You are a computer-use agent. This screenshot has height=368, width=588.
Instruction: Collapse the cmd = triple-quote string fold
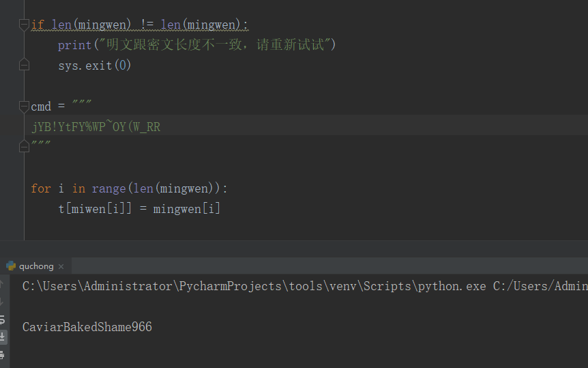click(x=24, y=107)
